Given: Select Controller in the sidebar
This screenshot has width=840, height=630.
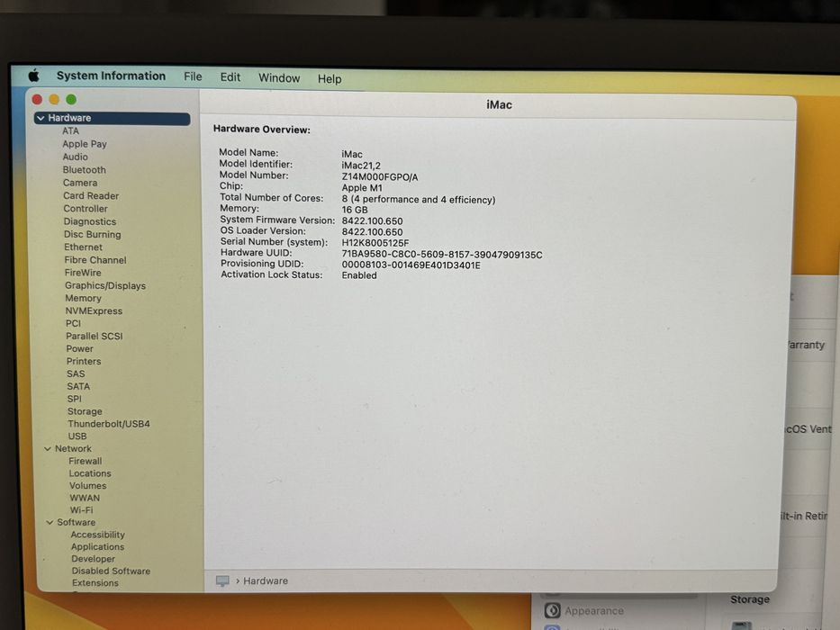Looking at the screenshot, I should [x=86, y=209].
